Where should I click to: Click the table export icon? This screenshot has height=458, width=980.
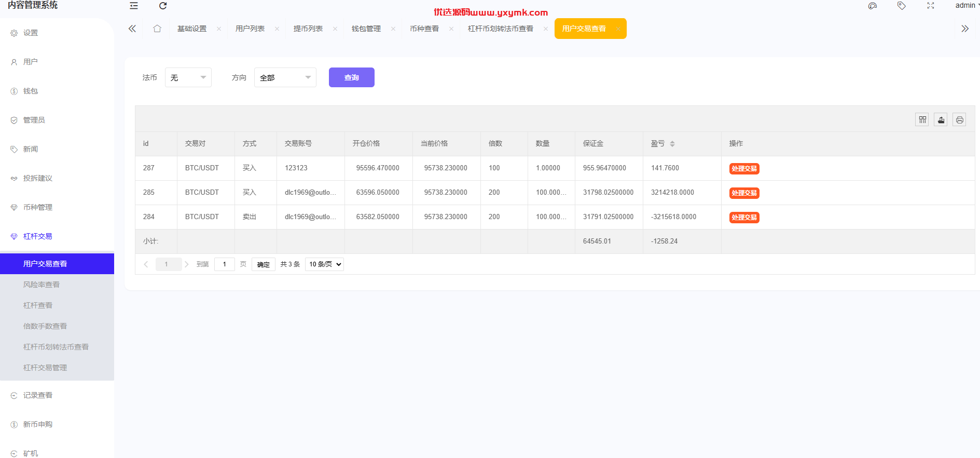click(x=941, y=120)
